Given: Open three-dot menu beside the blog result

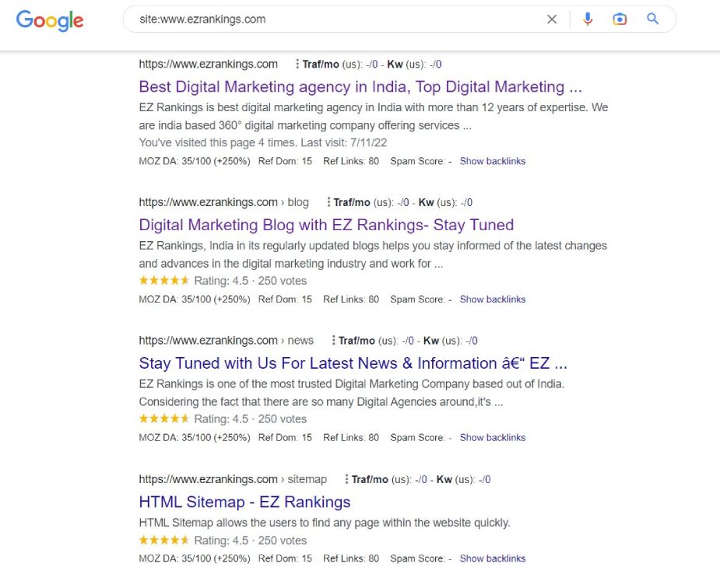Looking at the screenshot, I should (x=329, y=203).
